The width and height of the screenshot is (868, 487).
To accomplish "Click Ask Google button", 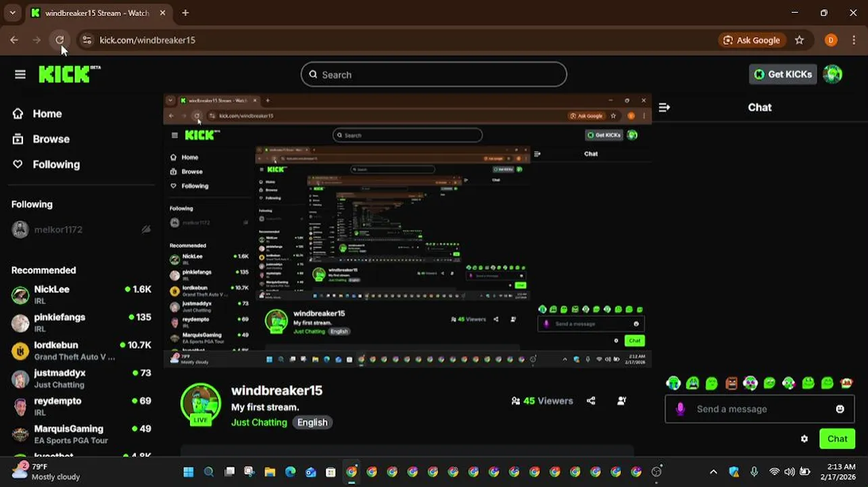I will 752,40.
